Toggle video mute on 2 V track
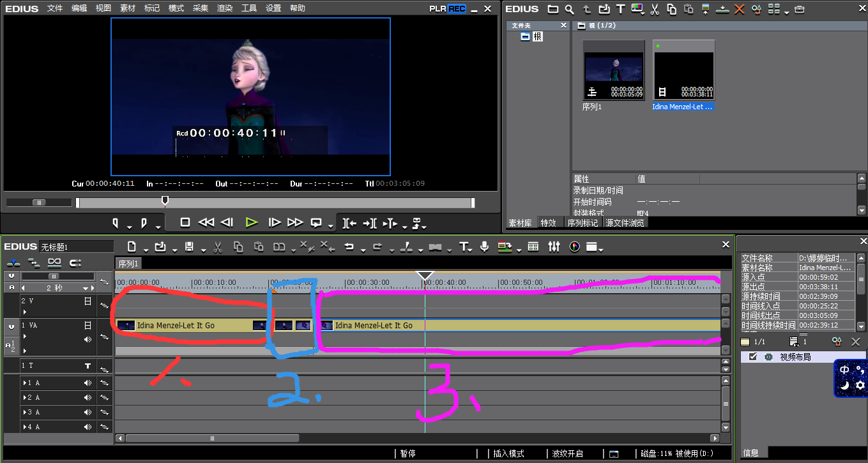 point(88,301)
